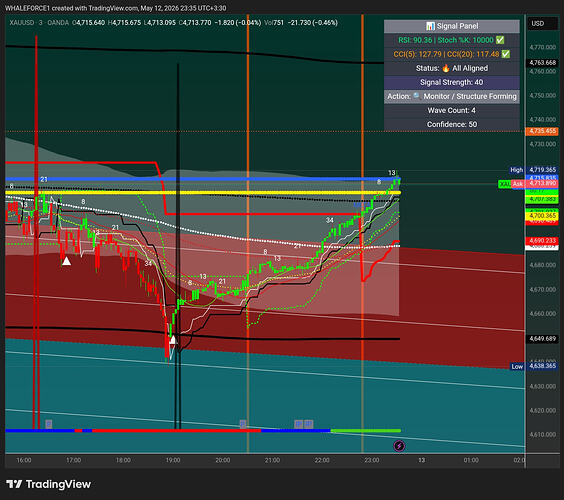The height and width of the screenshot is (500, 564).
Task: Click the Low price label 4,638.365
Action: point(542,366)
